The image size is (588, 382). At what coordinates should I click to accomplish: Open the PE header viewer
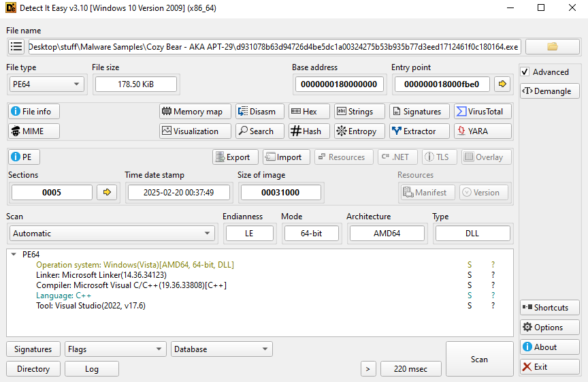tap(24, 157)
